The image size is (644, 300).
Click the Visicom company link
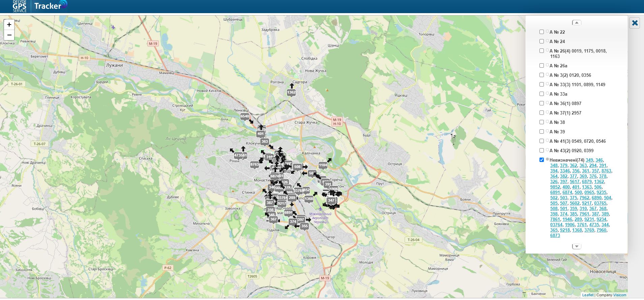[x=619, y=295]
